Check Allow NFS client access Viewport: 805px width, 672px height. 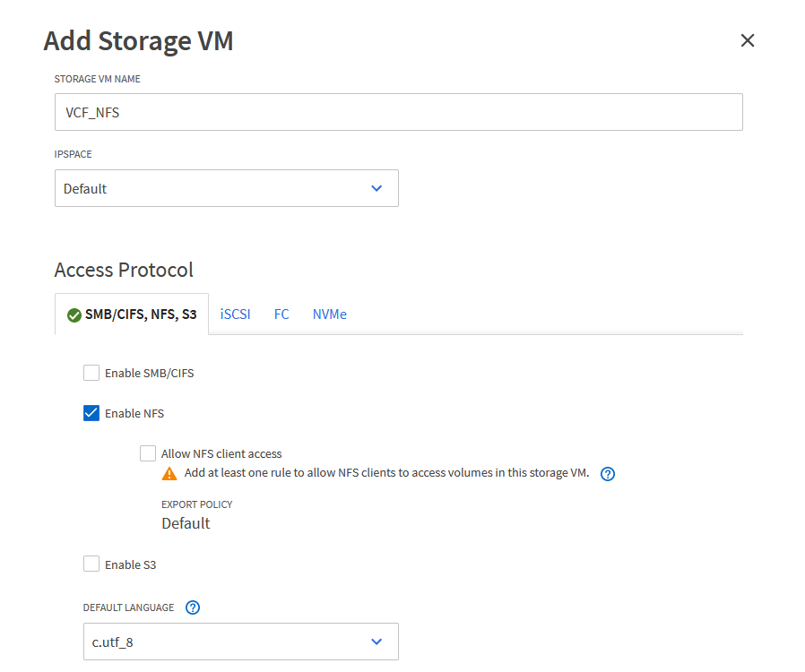148,453
